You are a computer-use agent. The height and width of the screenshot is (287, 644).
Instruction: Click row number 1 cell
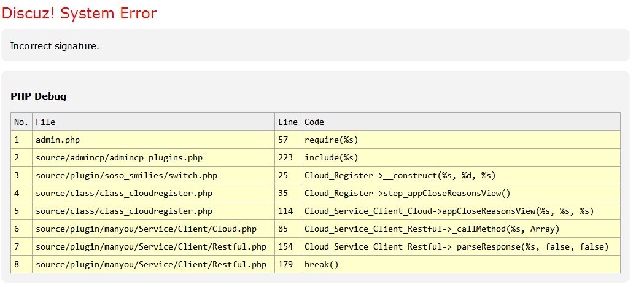[21, 140]
